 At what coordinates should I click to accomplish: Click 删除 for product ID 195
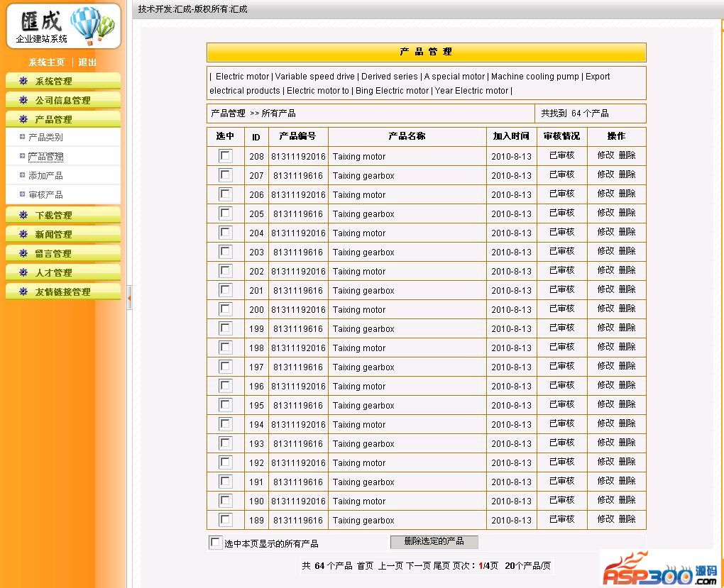click(627, 404)
